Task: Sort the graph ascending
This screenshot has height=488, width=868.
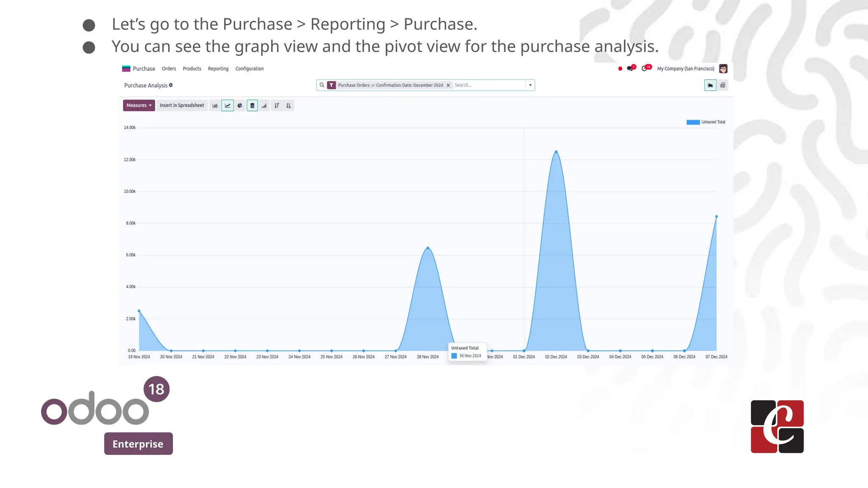Action: point(289,105)
